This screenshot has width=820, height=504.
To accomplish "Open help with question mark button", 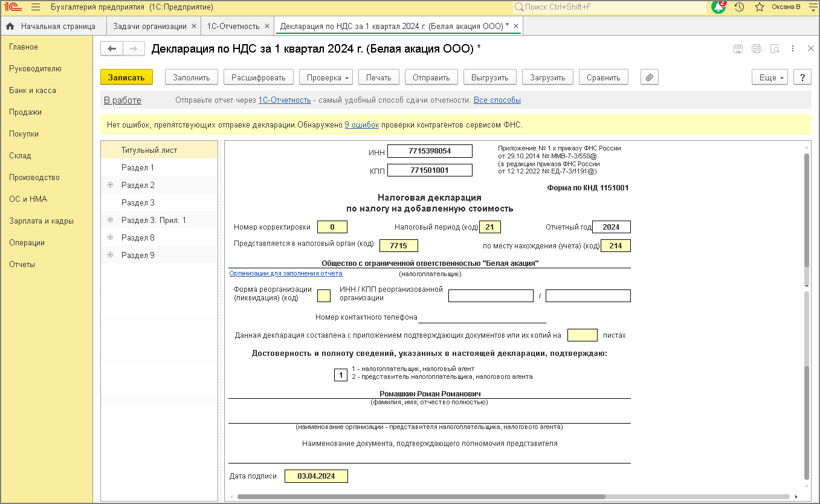I will (802, 77).
